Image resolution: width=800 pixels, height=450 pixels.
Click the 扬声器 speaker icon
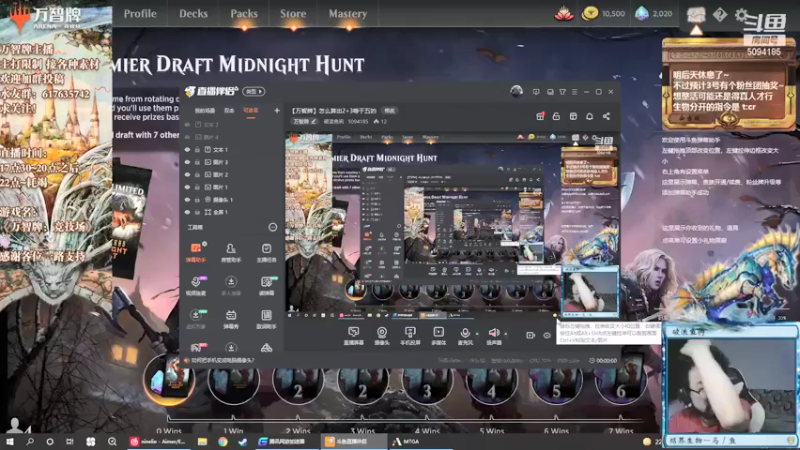click(x=493, y=333)
